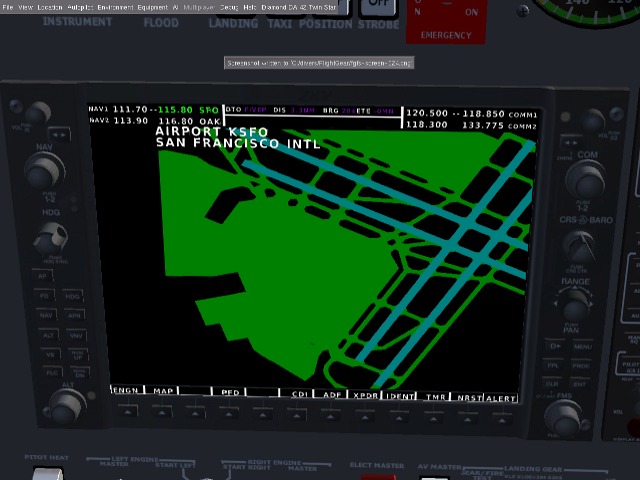Viewport: 640px width, 480px height.
Task: Toggle the VNV mode key
Action: (x=76, y=336)
